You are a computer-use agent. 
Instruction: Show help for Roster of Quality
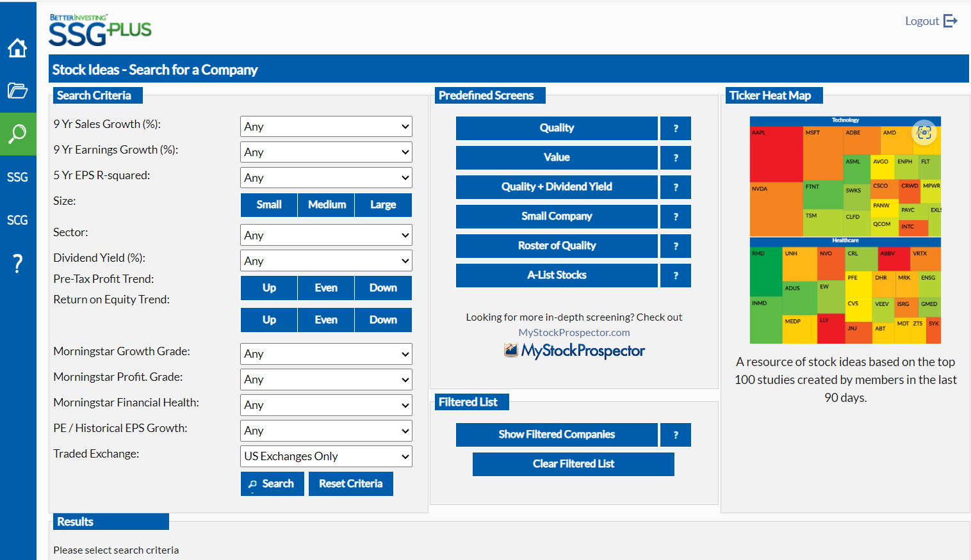(x=676, y=246)
